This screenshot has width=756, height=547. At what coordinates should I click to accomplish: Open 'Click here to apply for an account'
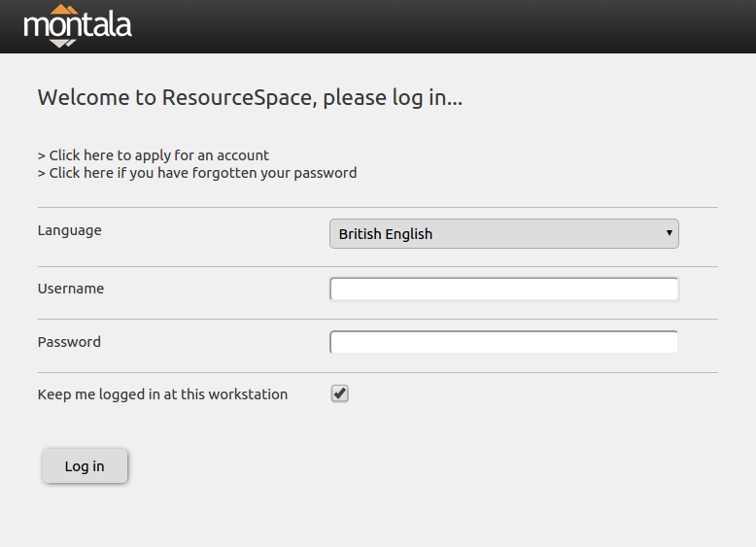point(158,155)
